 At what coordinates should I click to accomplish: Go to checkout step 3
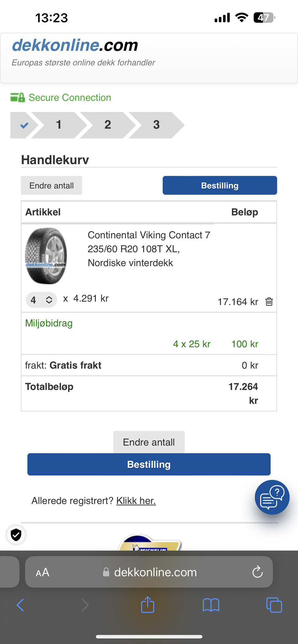[156, 125]
